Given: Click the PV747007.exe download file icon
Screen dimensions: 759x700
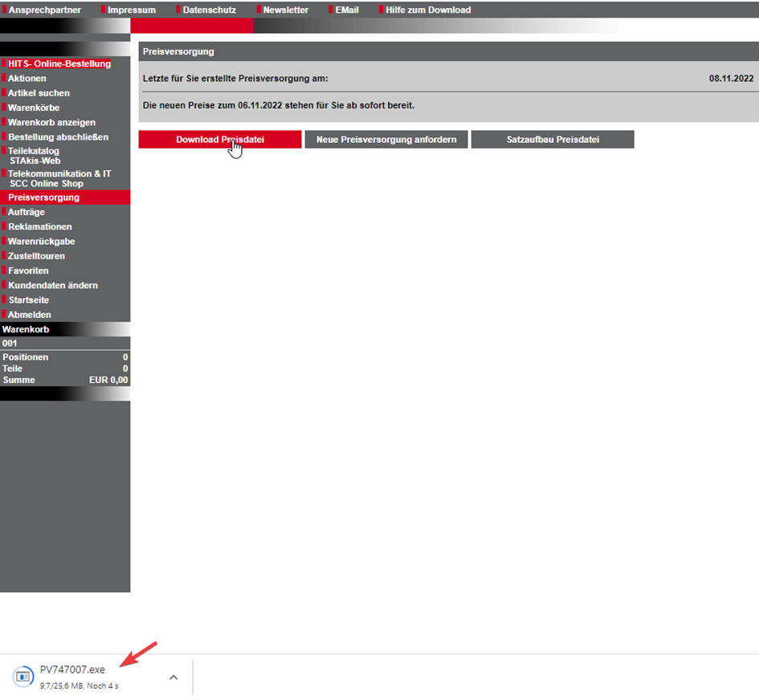Looking at the screenshot, I should (23, 677).
